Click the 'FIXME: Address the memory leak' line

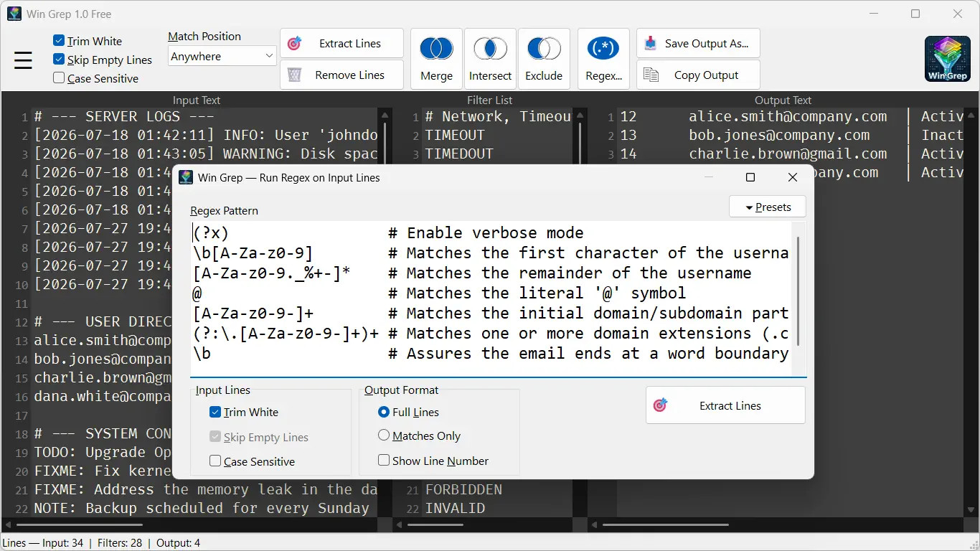pos(206,489)
